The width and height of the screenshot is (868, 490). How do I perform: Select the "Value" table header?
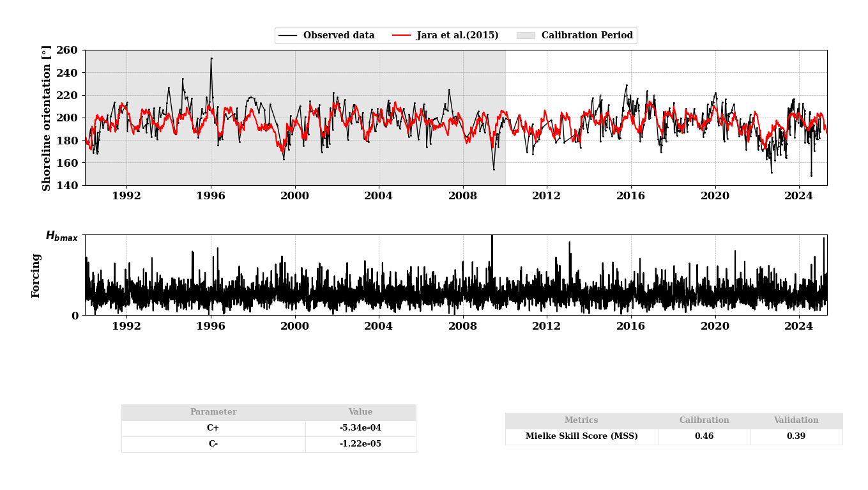[x=360, y=412]
